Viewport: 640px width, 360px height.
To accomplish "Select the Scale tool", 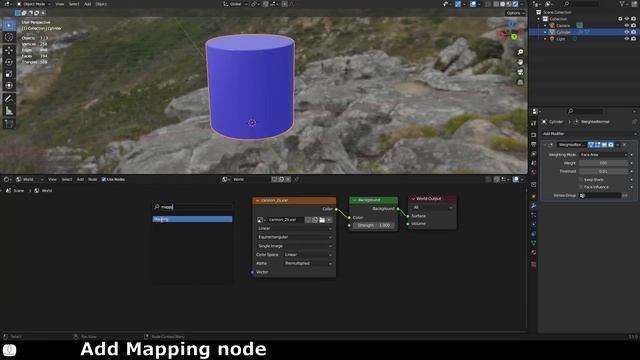I will click(x=9, y=74).
